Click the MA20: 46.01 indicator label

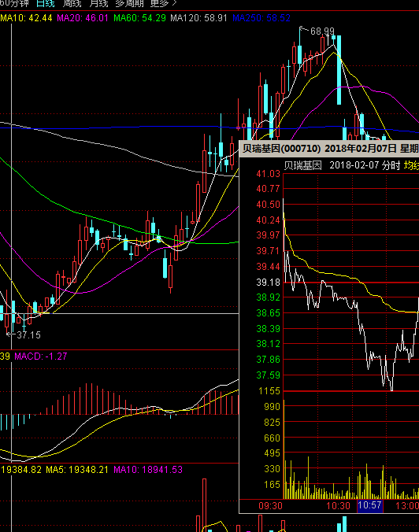click(x=83, y=18)
